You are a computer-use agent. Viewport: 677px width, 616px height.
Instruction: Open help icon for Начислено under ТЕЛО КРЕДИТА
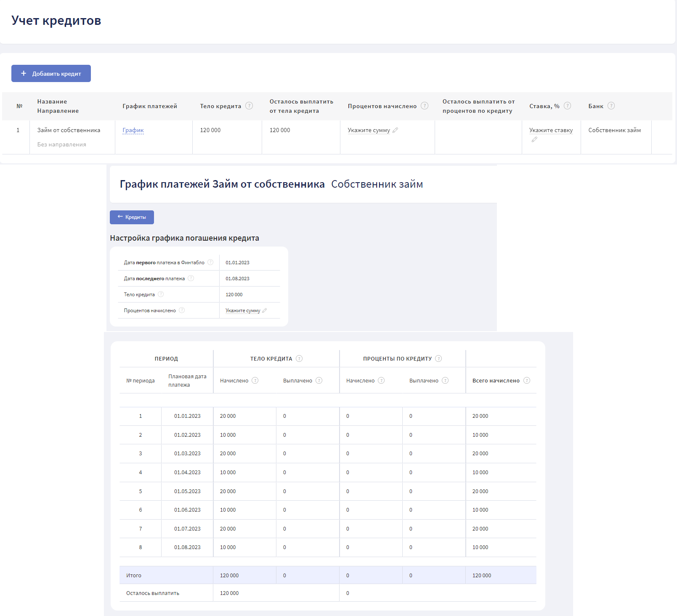pyautogui.click(x=255, y=380)
